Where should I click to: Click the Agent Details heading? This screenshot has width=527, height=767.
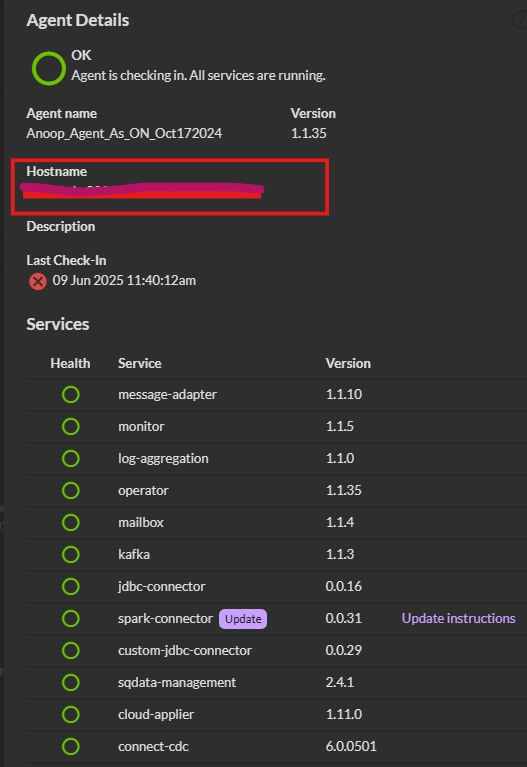[x=78, y=21]
